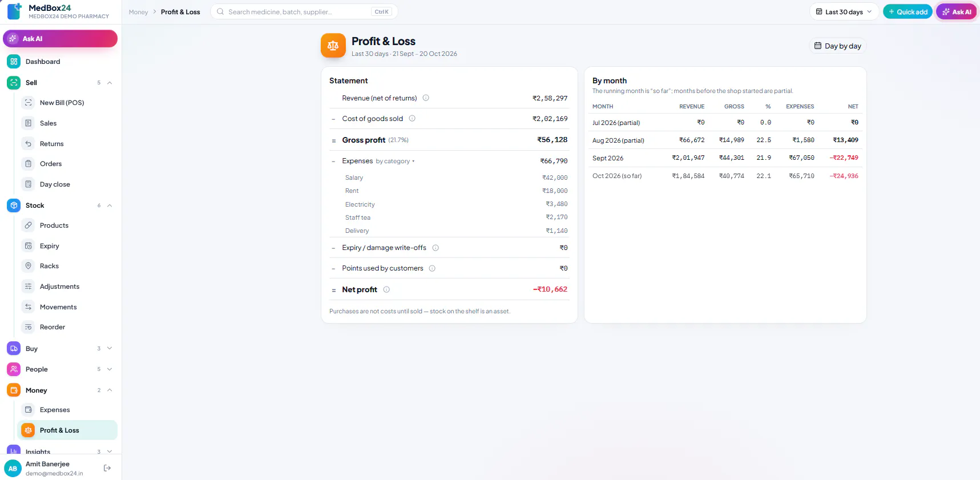This screenshot has height=480, width=980.
Task: Open the Racks section icon
Action: point(28,266)
